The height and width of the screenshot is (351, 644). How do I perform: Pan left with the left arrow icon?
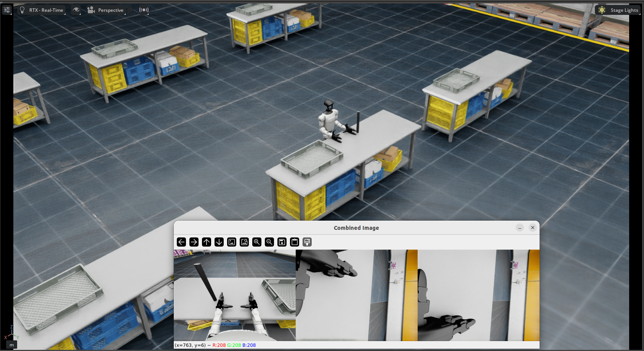coord(181,242)
